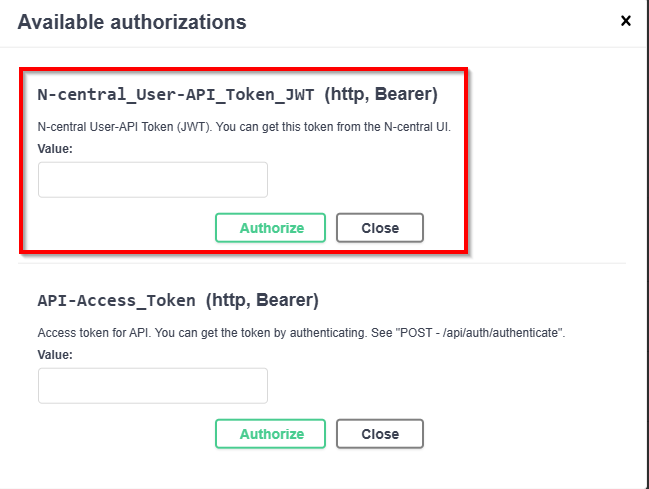Click the Value label in API-Access_Token section
Image resolution: width=649 pixels, height=489 pixels.
55,354
